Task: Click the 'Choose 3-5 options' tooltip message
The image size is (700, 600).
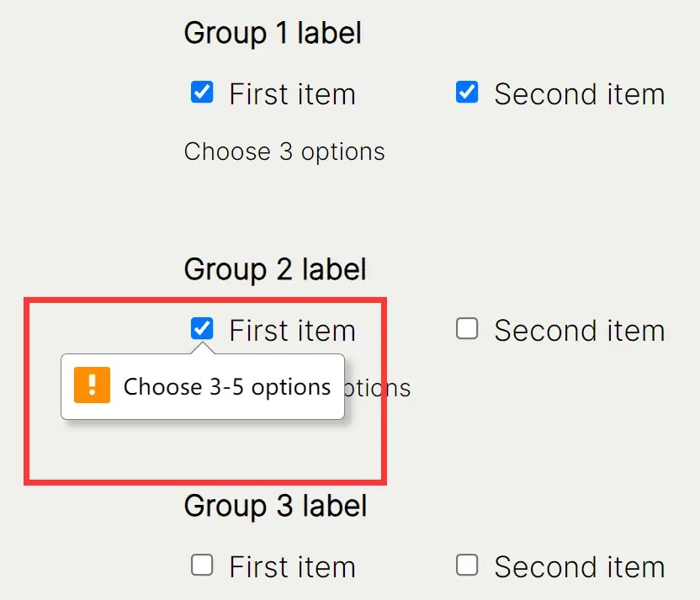Action: [x=227, y=387]
